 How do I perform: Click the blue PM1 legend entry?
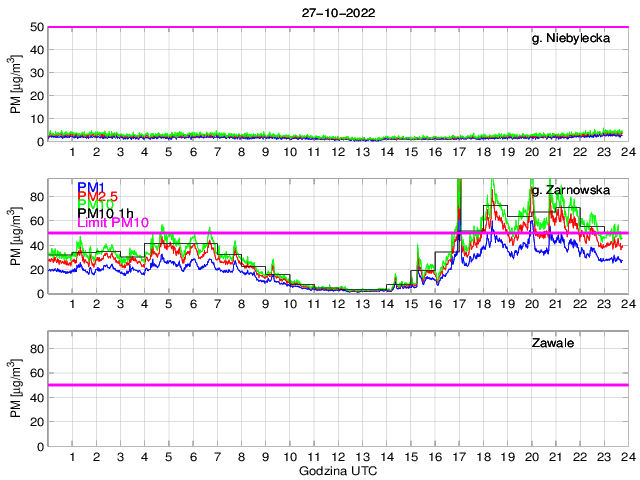point(89,186)
